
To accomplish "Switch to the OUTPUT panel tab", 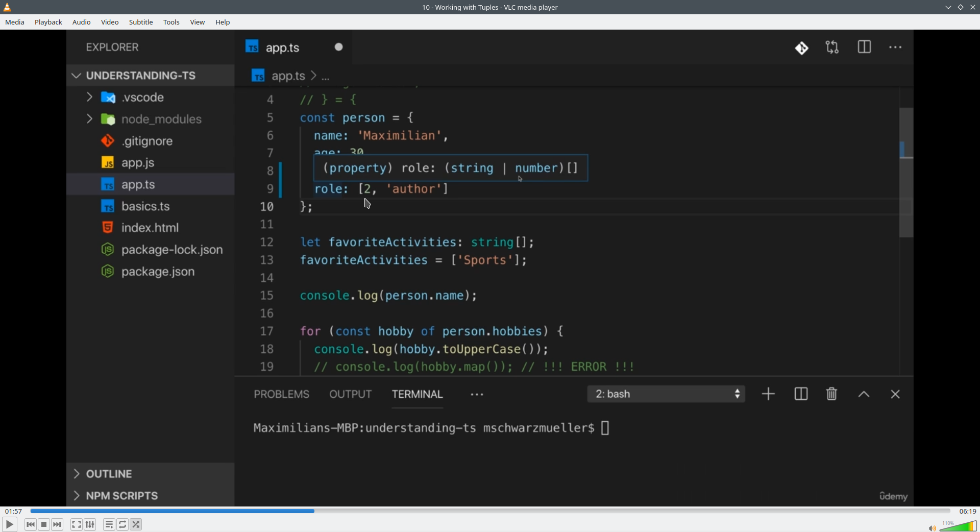I will pos(351,394).
